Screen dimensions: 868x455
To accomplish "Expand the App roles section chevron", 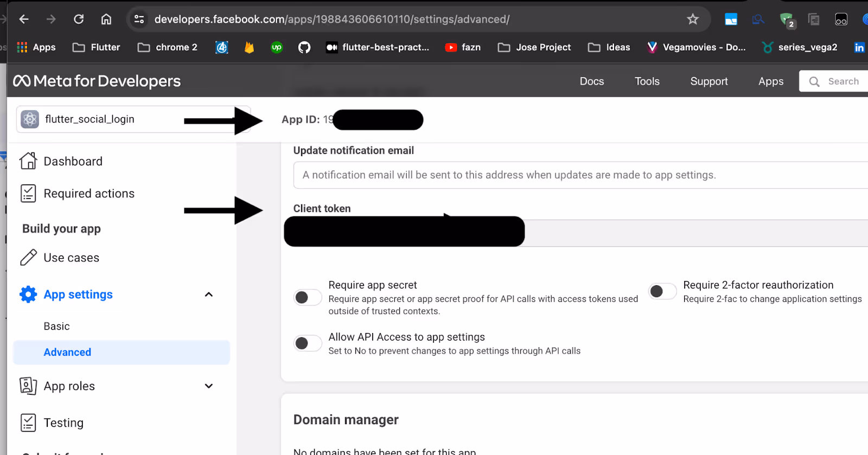I will point(209,386).
